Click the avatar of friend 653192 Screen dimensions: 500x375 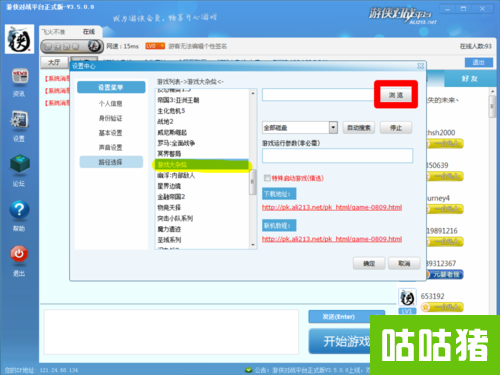(407, 297)
